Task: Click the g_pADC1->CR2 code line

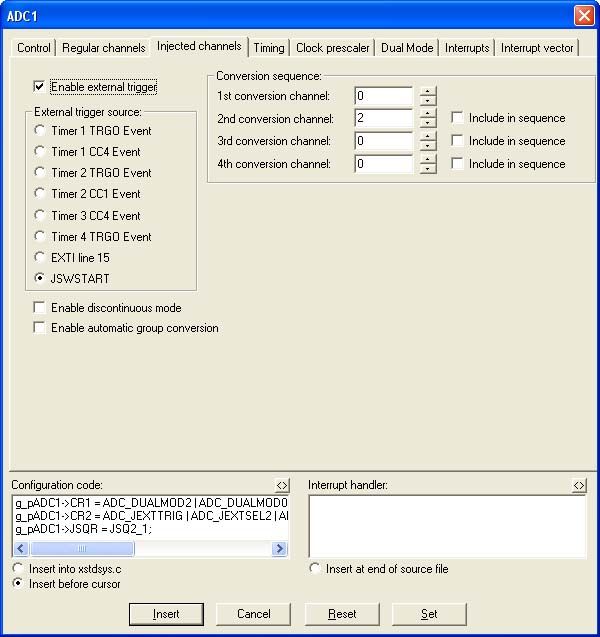Action: 151,516
